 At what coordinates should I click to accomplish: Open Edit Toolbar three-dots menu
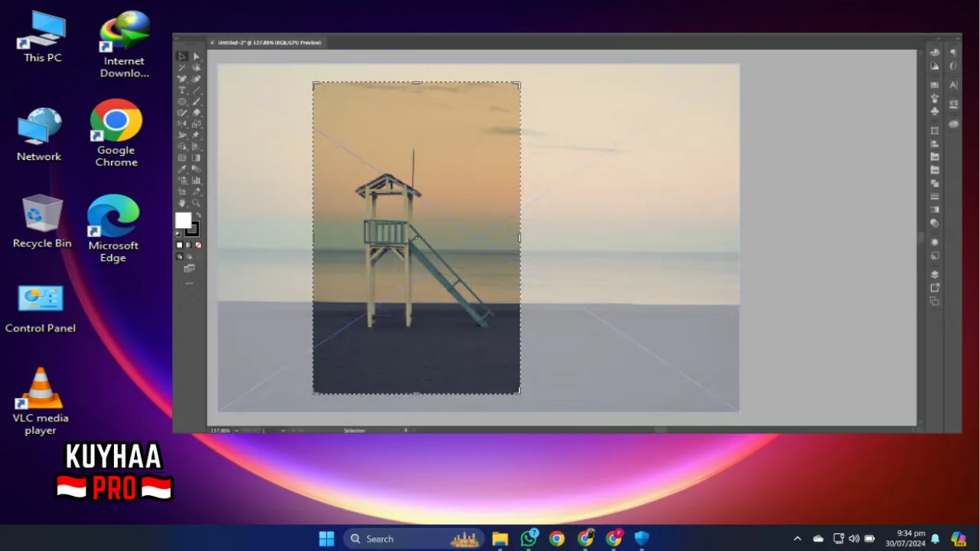pos(188,283)
